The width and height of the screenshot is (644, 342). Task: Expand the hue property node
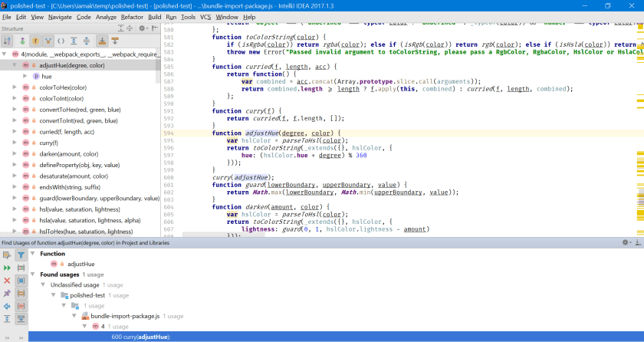coord(25,76)
